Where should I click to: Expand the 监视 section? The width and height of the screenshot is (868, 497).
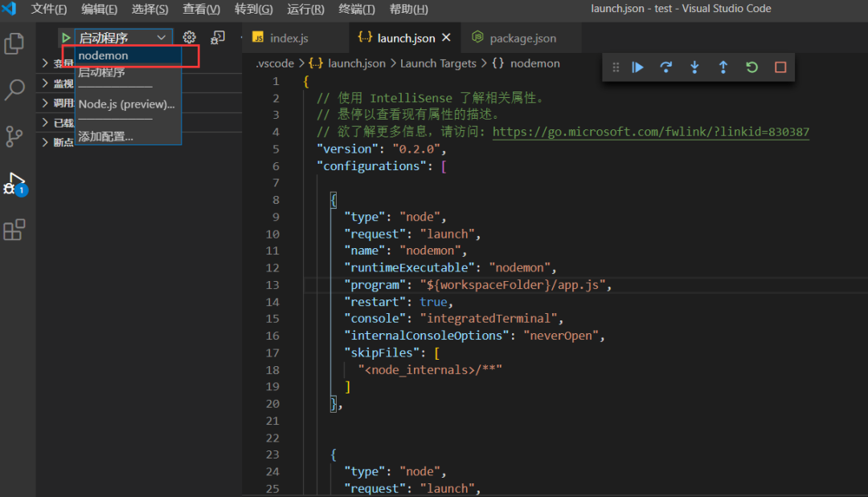click(x=58, y=84)
